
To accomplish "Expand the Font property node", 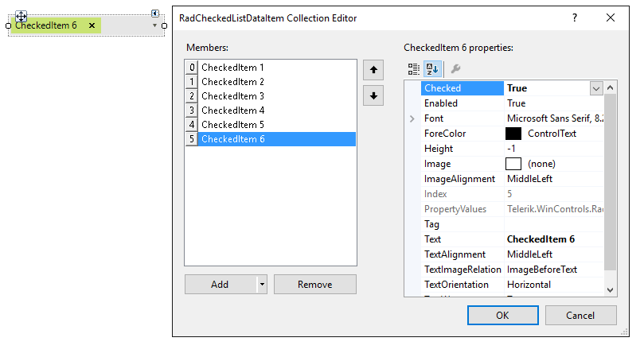I will 412,118.
